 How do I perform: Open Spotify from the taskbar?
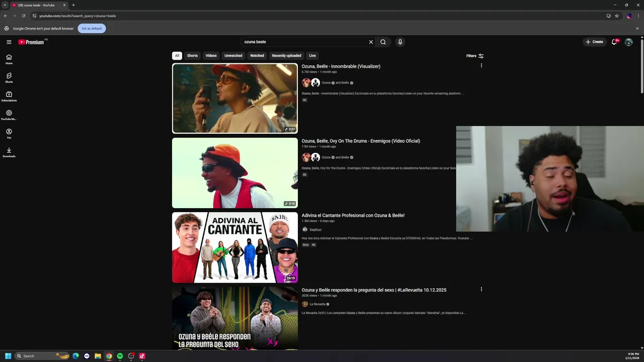pos(120,356)
